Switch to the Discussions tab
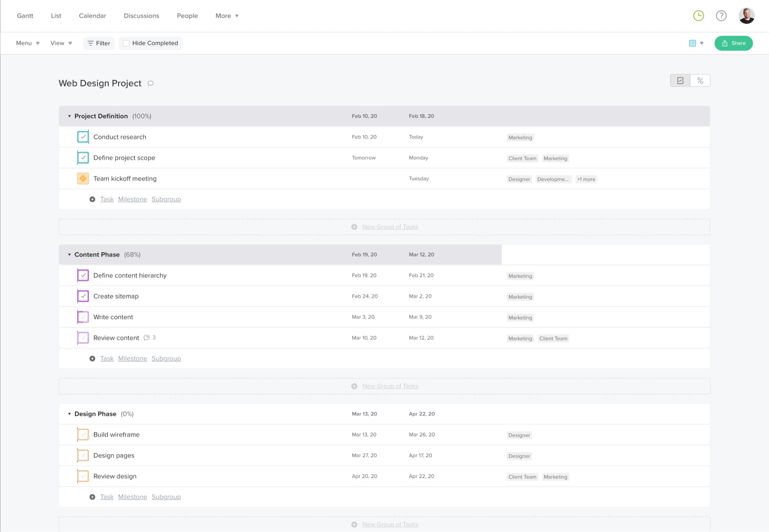 tap(141, 16)
